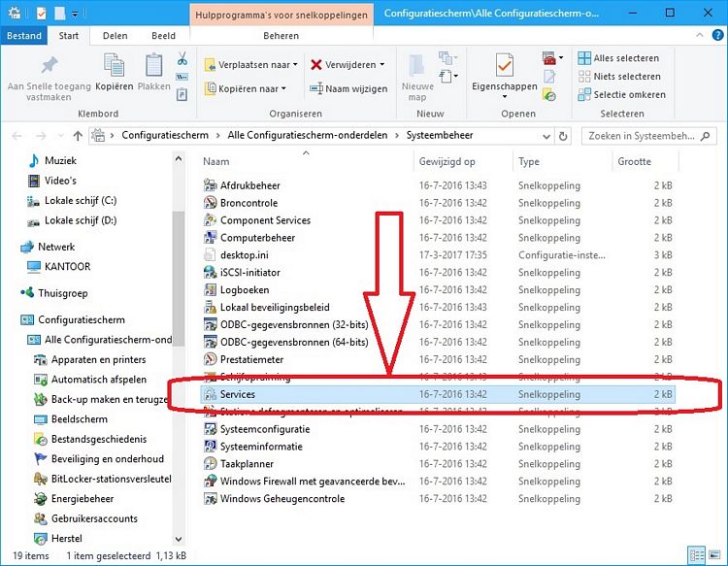Select desktop.ini file icon
The height and width of the screenshot is (566, 728).
(210, 255)
